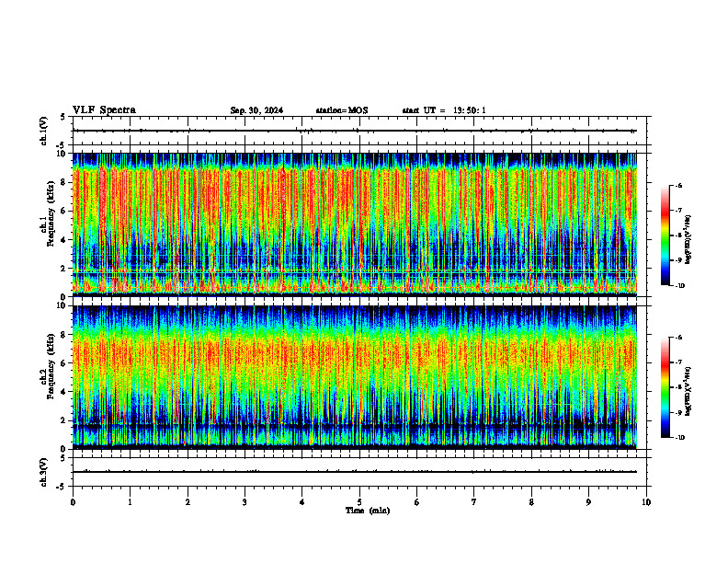This screenshot has height=563, width=728.
Task: Click the time axis tick label "10"
Action: [646, 502]
